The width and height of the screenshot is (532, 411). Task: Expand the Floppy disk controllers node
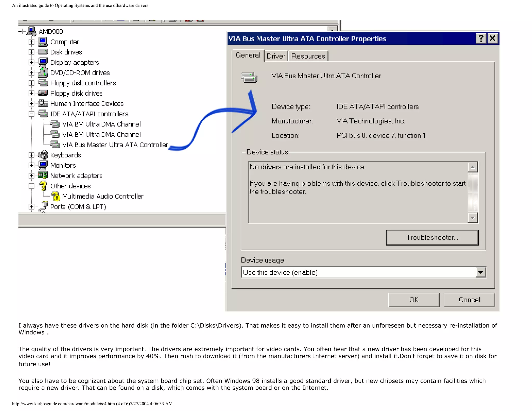coord(31,83)
